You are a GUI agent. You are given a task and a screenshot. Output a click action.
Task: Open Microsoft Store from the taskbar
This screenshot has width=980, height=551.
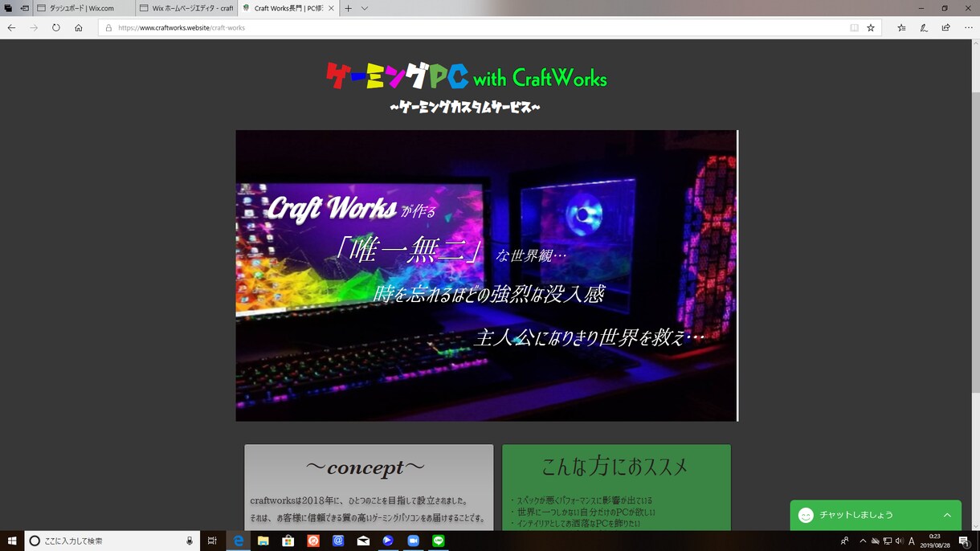288,541
